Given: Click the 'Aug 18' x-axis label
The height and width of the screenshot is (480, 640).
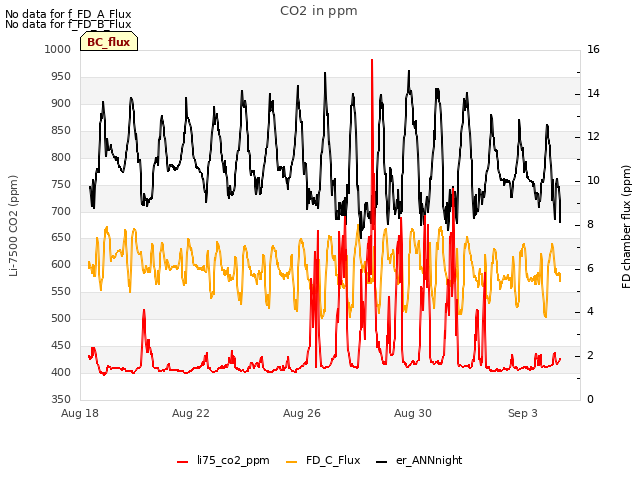Looking at the screenshot, I should 80,413.
